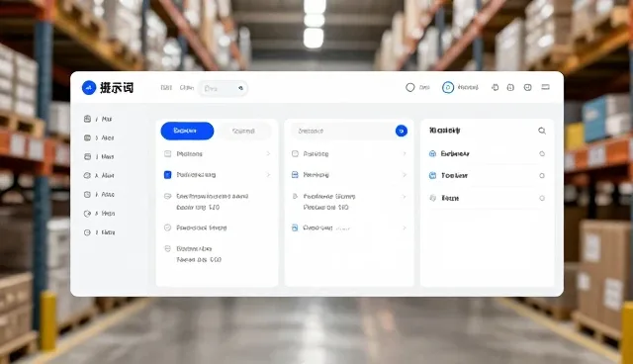Image resolution: width=633 pixels, height=364 pixels.
Task: Click the blue icon in middle panel's second row
Action: 295,175
